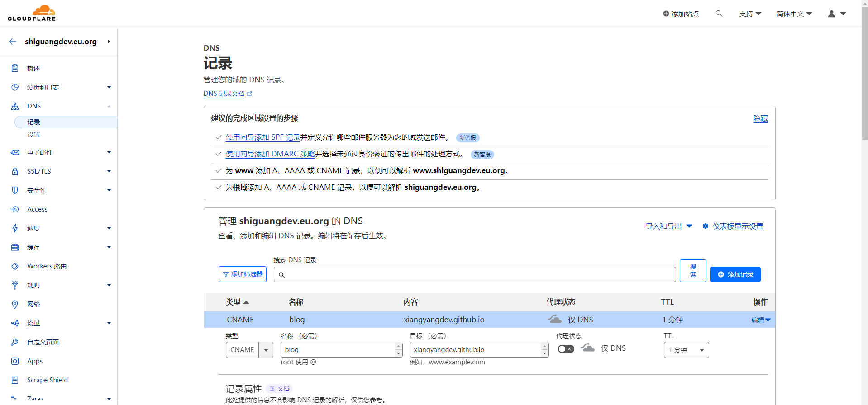Collapse the 编辑 menu on blog row

pyautogui.click(x=761, y=320)
